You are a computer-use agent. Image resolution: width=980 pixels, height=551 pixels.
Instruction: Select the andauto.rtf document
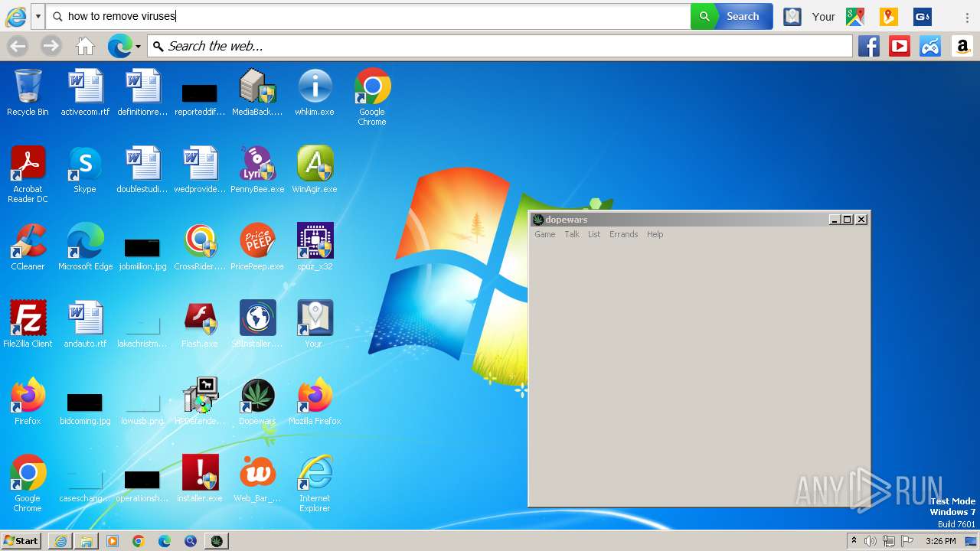(85, 324)
